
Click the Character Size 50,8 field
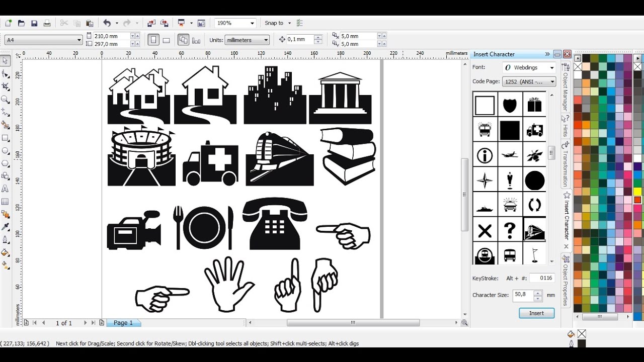[523, 295]
